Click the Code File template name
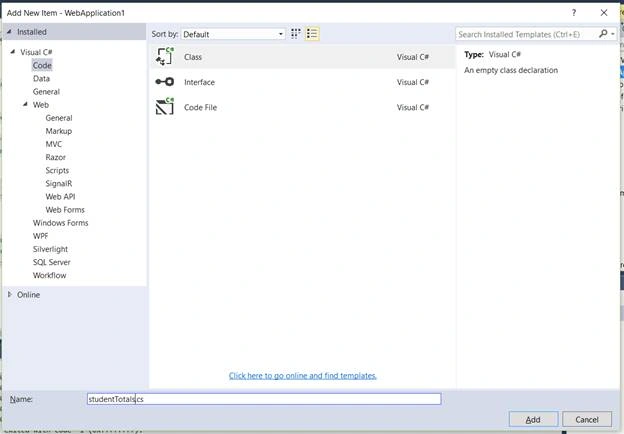The height and width of the screenshot is (434, 624). [x=200, y=107]
